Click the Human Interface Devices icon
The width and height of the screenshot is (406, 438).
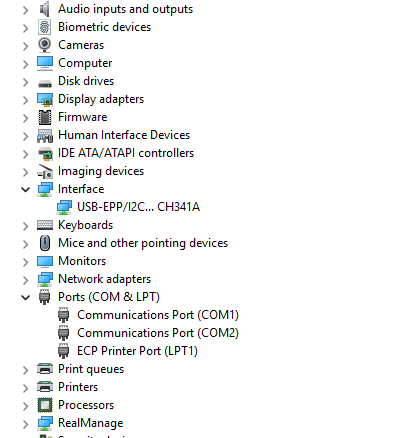[45, 135]
